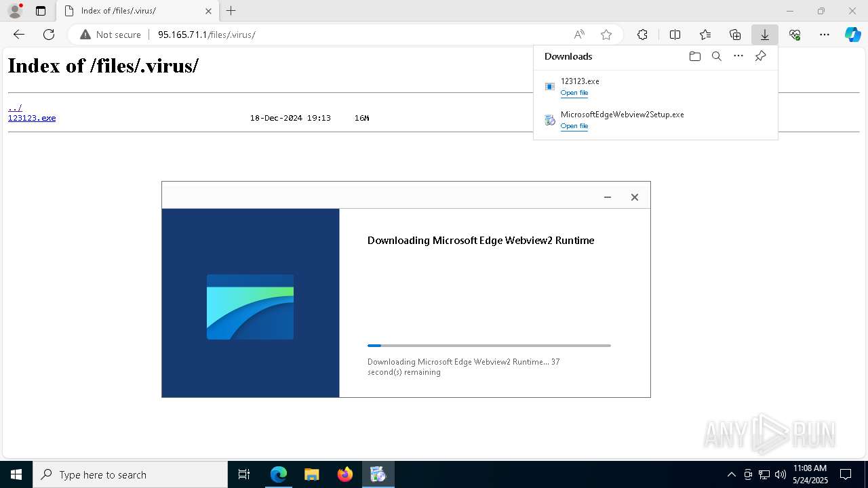Select the installer app on taskbar

tap(378, 474)
